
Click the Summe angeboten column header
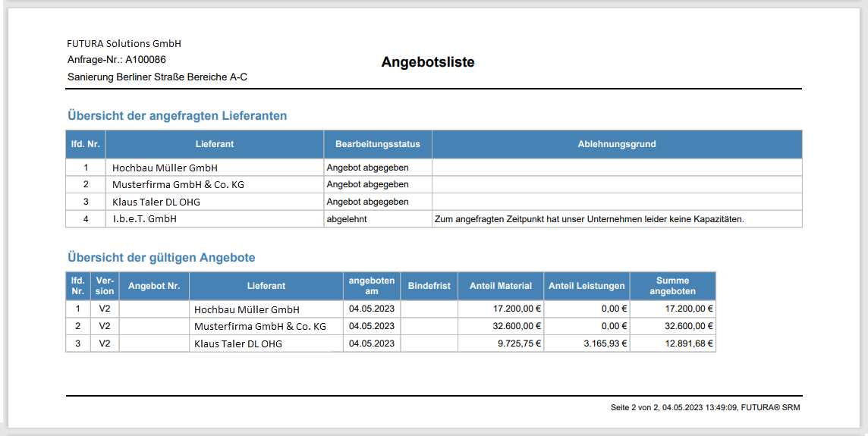pyautogui.click(x=672, y=286)
